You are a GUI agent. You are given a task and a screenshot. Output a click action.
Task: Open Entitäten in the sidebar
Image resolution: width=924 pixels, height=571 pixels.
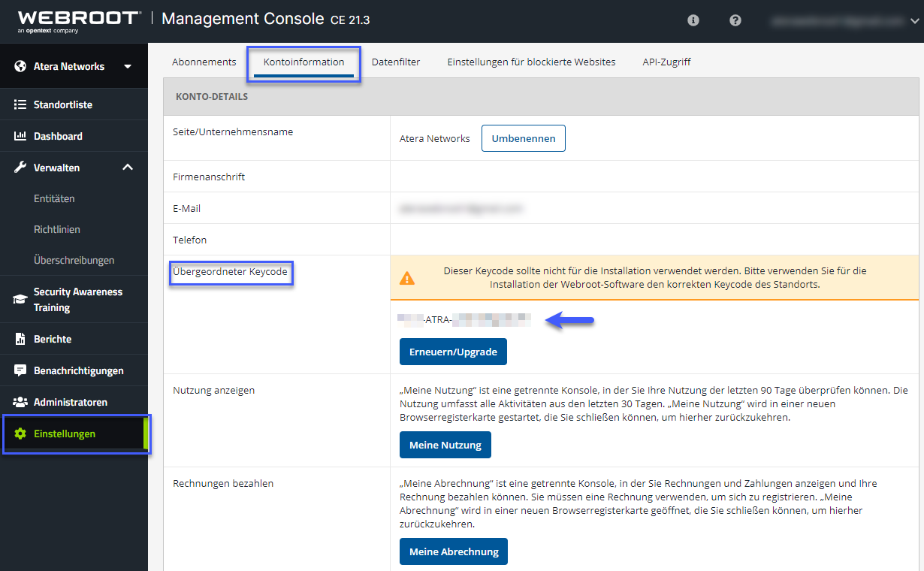(x=54, y=198)
